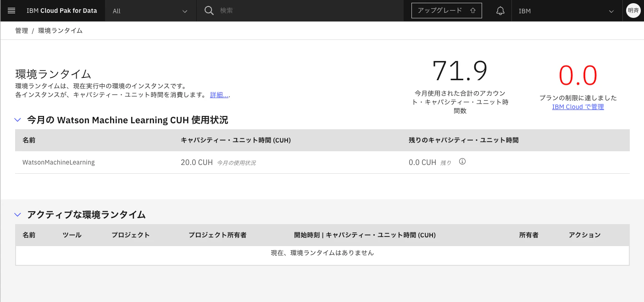Image resolution: width=644 pixels, height=302 pixels.
Task: Click the IBM Cloud Pak for Data title
Action: pos(62,11)
